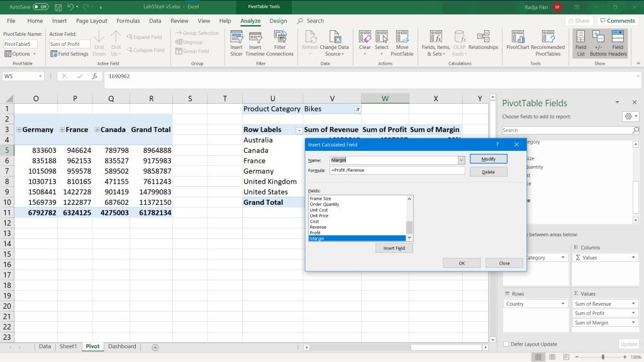Switch to the Design ribbon tab
The image size is (644, 362).
coord(278,21)
